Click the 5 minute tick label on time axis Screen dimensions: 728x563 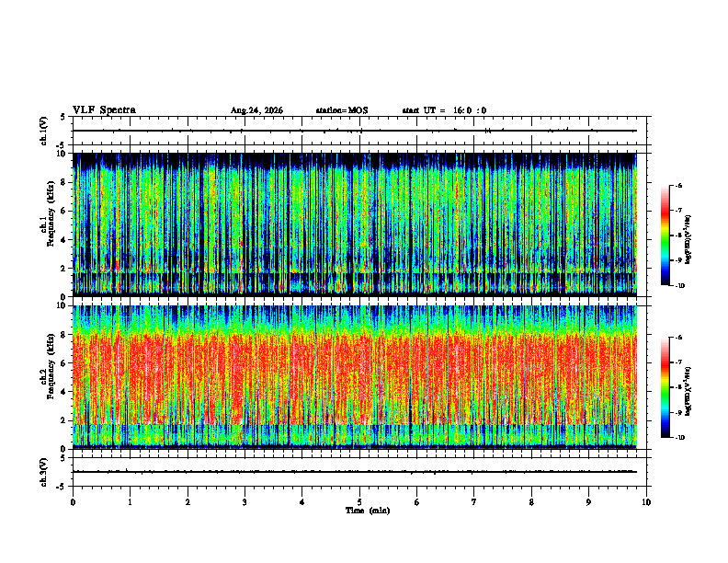click(x=359, y=502)
